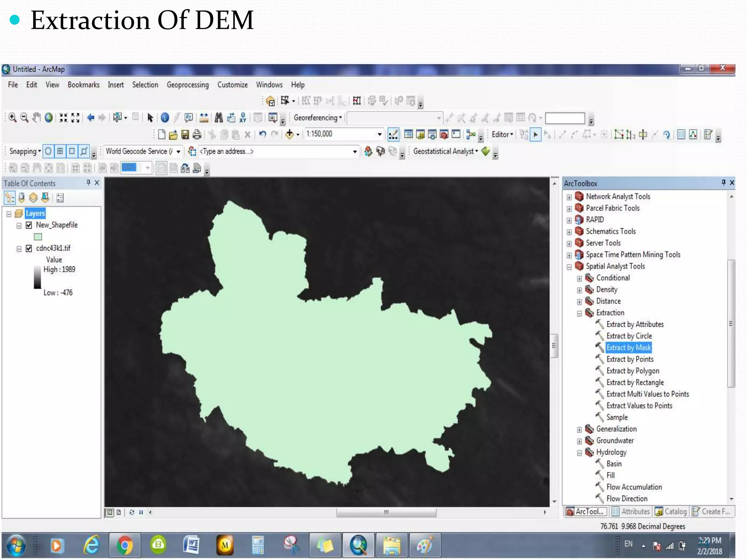Image resolution: width=747 pixels, height=560 pixels.
Task: Open World Geocode Service dropdown
Action: click(178, 151)
